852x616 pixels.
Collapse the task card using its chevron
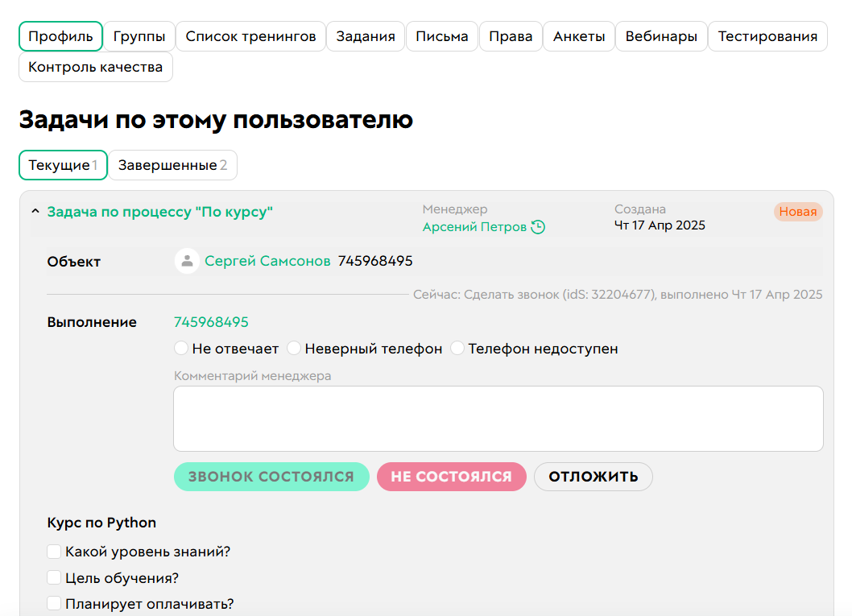pyautogui.click(x=35, y=210)
